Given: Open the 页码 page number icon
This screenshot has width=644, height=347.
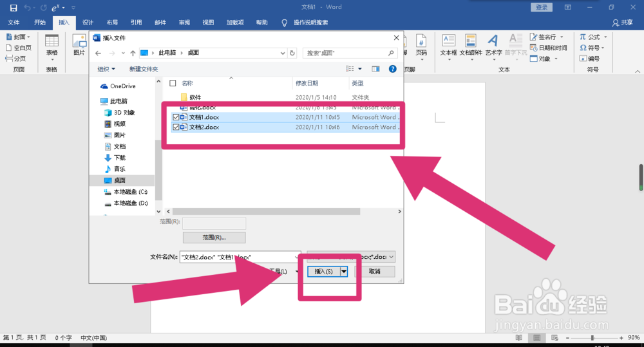Looking at the screenshot, I should (x=421, y=46).
